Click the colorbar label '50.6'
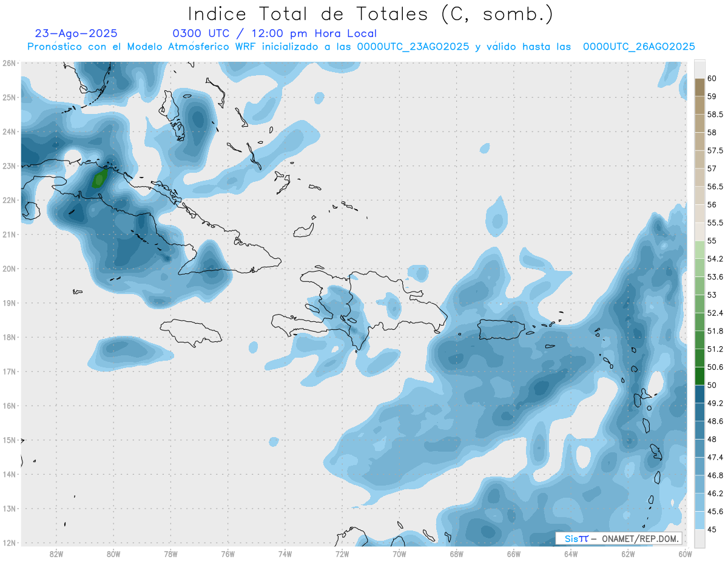The height and width of the screenshot is (562, 728). (715, 367)
